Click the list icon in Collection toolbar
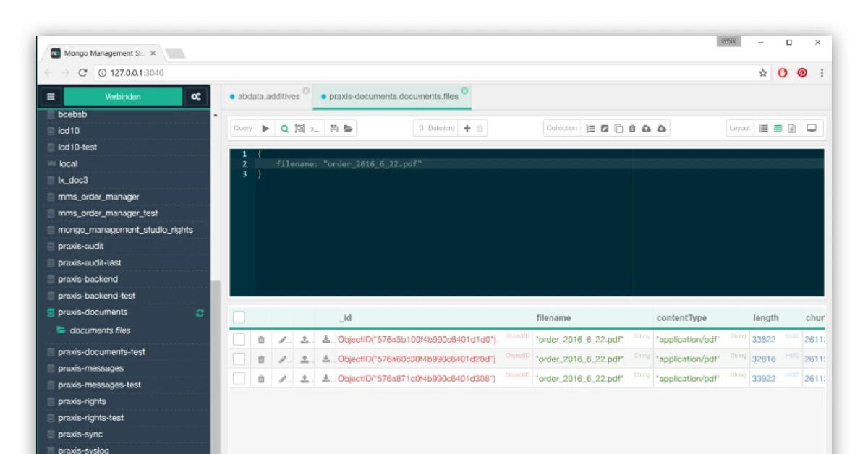Image resolution: width=868 pixels, height=454 pixels. (591, 129)
